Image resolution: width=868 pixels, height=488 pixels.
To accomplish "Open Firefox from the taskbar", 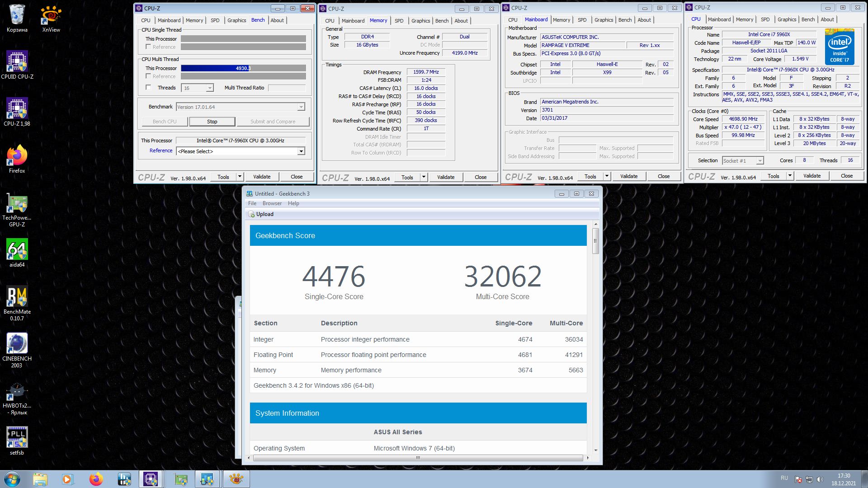I will click(96, 479).
